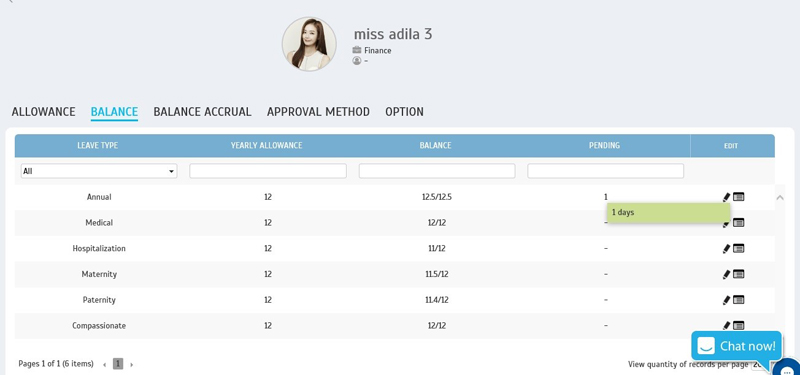Image resolution: width=800 pixels, height=375 pixels.
Task: Open the table details icon for Maternity leave
Action: pyautogui.click(x=738, y=274)
